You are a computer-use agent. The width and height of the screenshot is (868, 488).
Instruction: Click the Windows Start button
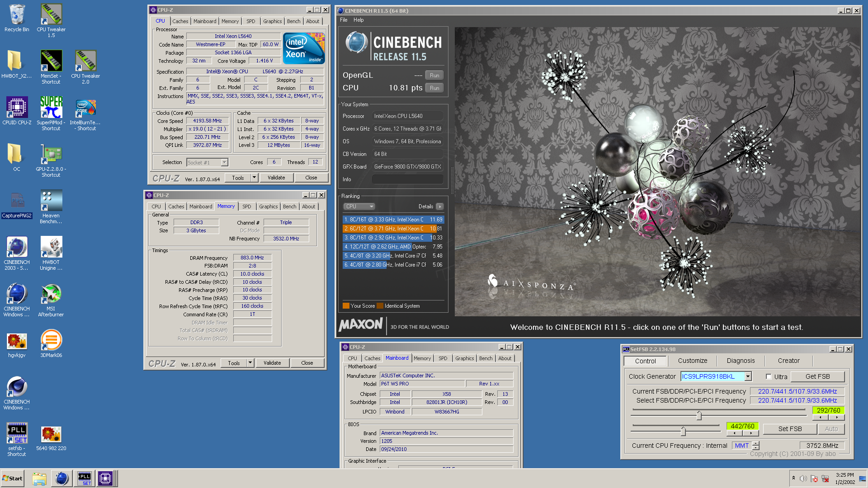(12, 479)
